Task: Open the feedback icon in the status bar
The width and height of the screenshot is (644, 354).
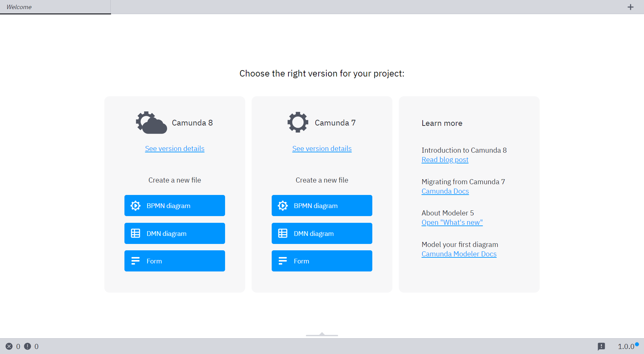Action: (x=601, y=346)
